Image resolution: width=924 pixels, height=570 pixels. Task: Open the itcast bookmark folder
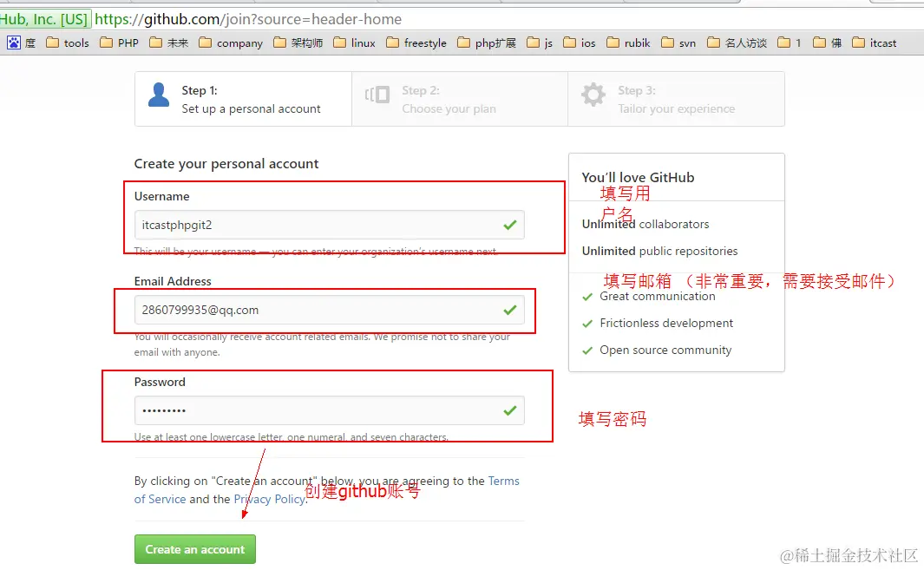pos(874,43)
